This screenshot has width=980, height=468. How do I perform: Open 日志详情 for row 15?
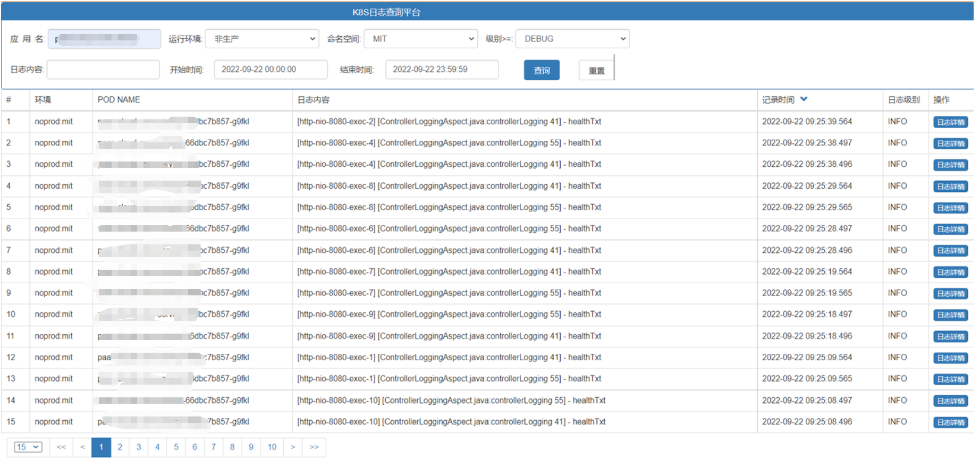(950, 422)
